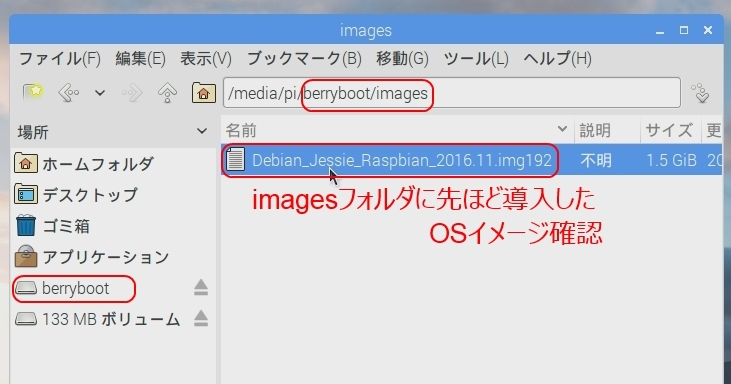Open the ブックマーク(B) menu
The height and width of the screenshot is (384, 731).
[x=304, y=59]
